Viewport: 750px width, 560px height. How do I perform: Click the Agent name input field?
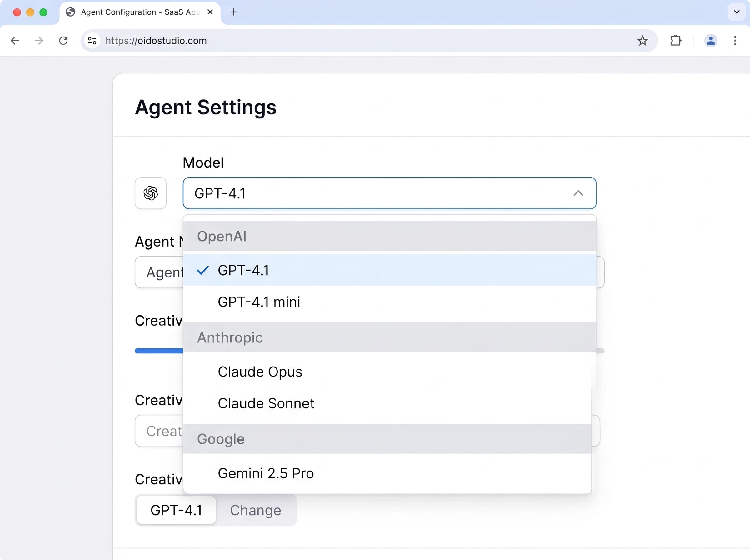pos(159,272)
